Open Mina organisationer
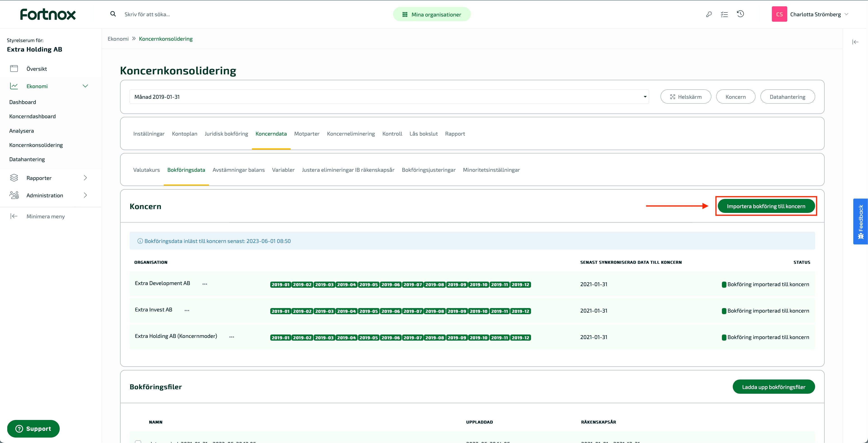868x443 pixels. coord(432,14)
